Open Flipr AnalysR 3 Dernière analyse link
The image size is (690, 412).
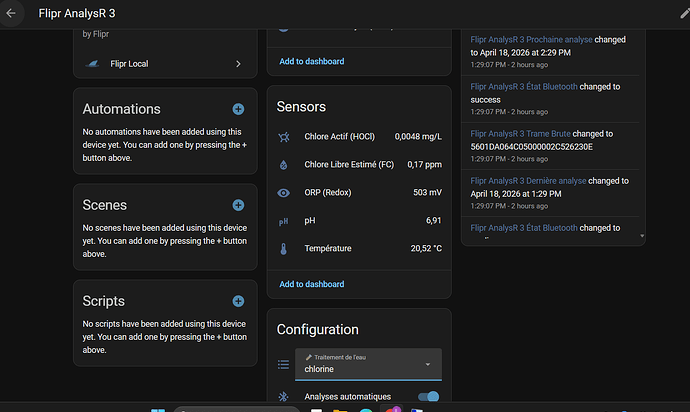click(528, 181)
